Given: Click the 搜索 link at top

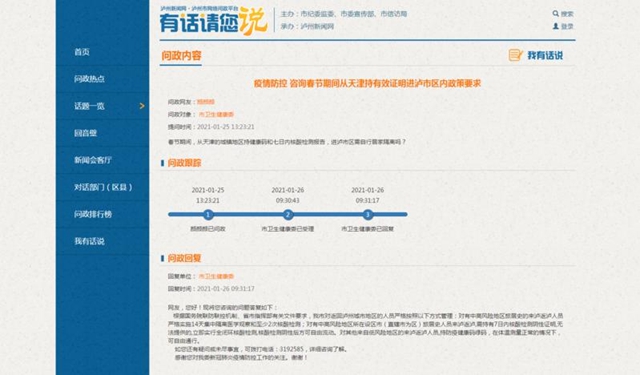Looking at the screenshot, I should tap(567, 14).
